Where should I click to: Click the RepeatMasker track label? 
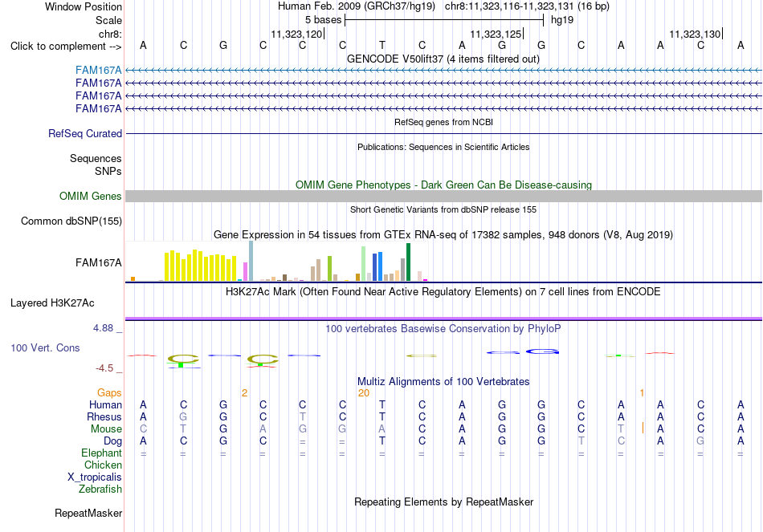pyautogui.click(x=88, y=513)
